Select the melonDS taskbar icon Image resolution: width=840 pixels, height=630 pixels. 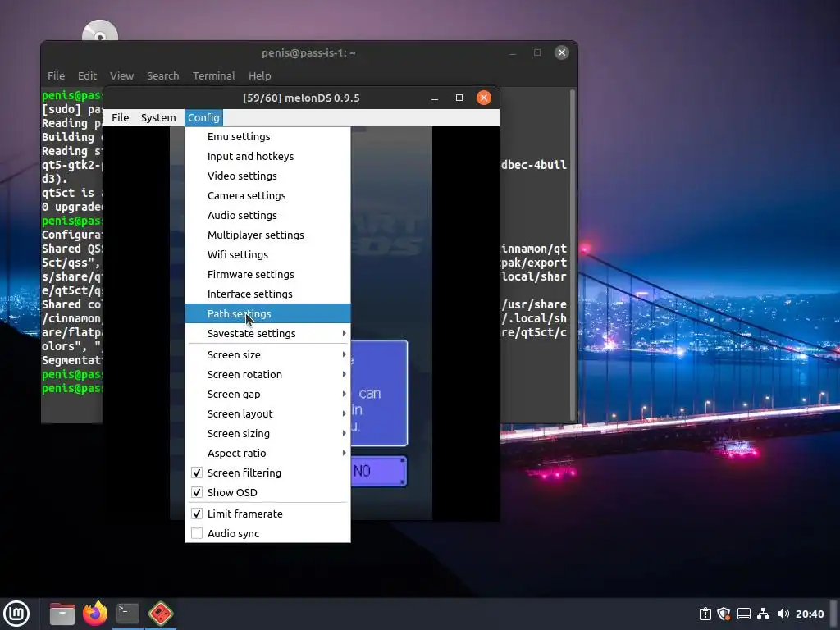point(161,614)
